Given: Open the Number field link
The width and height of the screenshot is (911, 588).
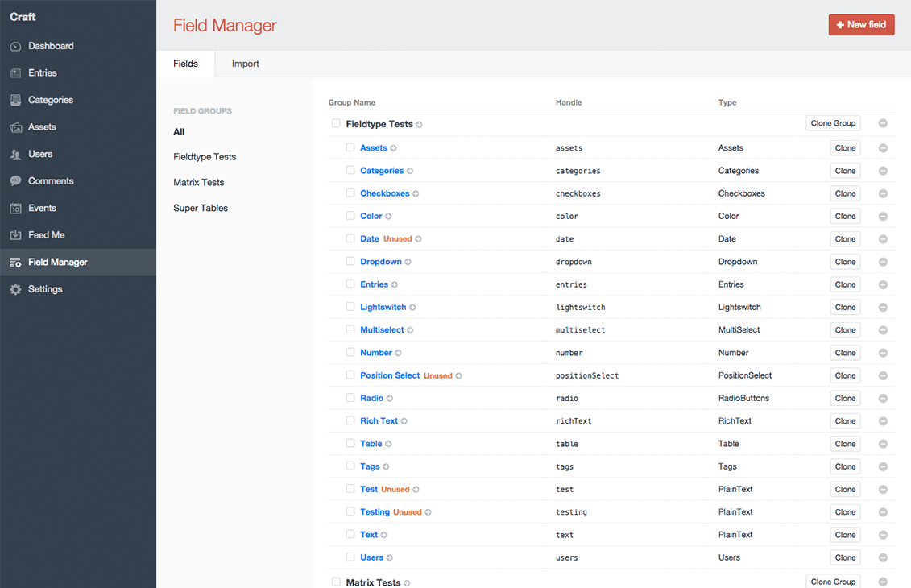Looking at the screenshot, I should (377, 352).
